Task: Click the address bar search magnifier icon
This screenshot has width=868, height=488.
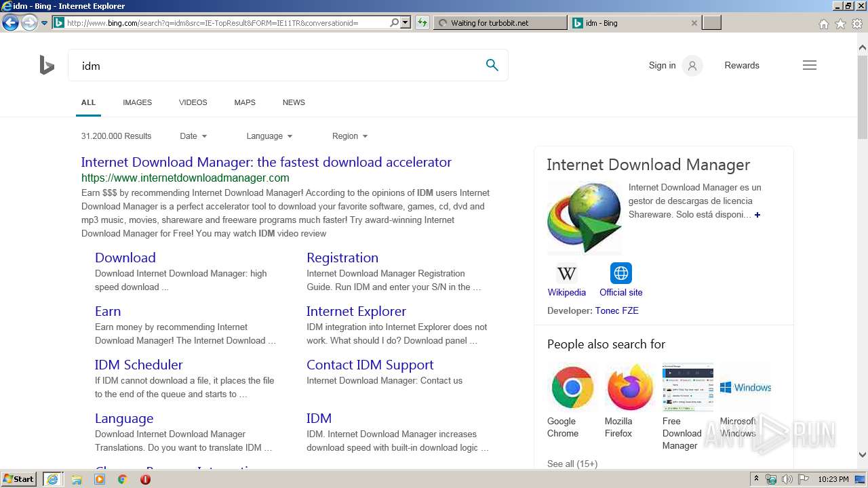Action: tap(394, 22)
